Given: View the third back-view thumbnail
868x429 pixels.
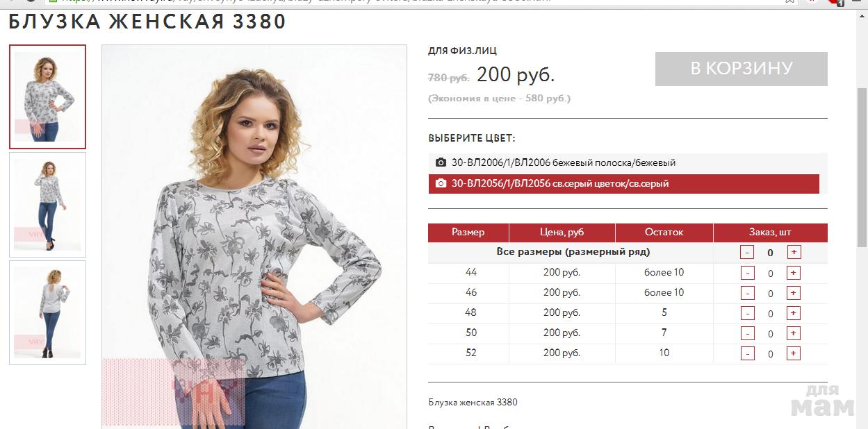Looking at the screenshot, I should 47,312.
